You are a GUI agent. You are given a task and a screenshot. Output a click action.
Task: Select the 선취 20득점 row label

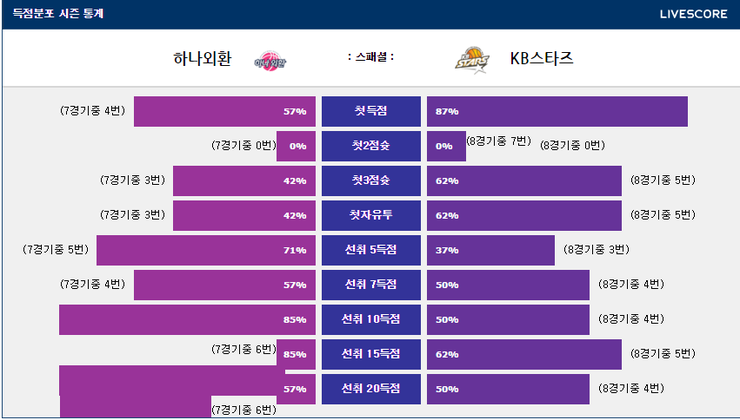click(x=370, y=389)
